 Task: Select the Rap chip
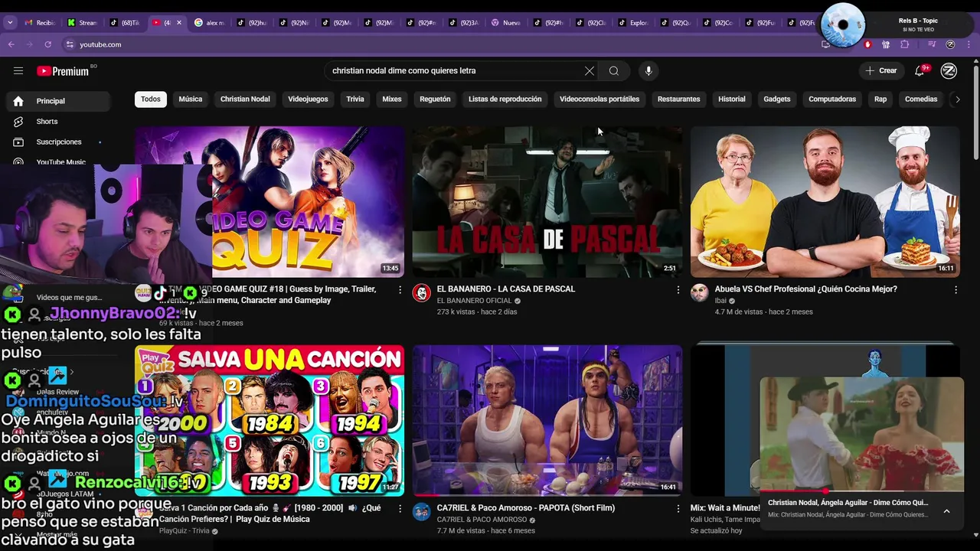880,99
